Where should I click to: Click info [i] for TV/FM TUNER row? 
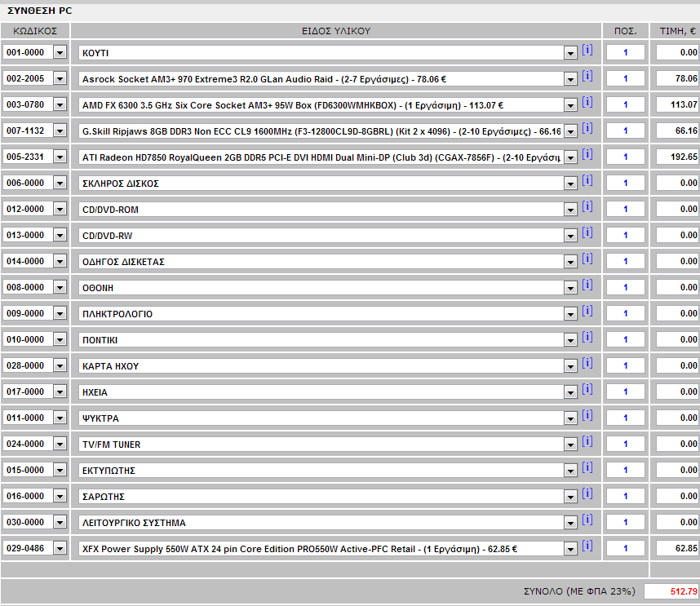click(587, 442)
